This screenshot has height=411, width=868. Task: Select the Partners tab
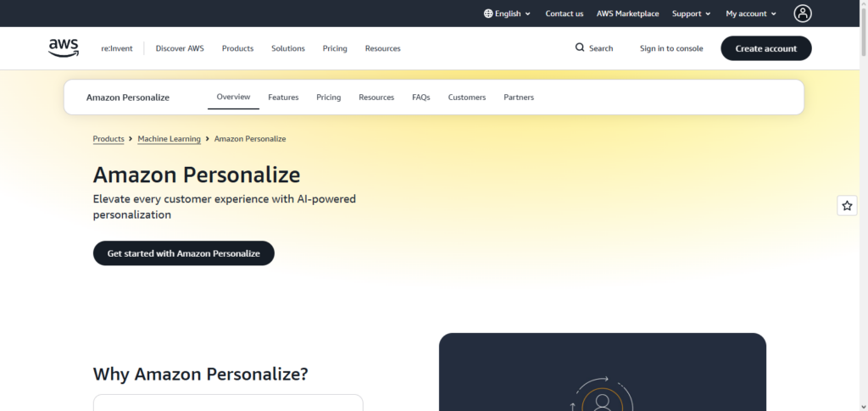pyautogui.click(x=519, y=97)
